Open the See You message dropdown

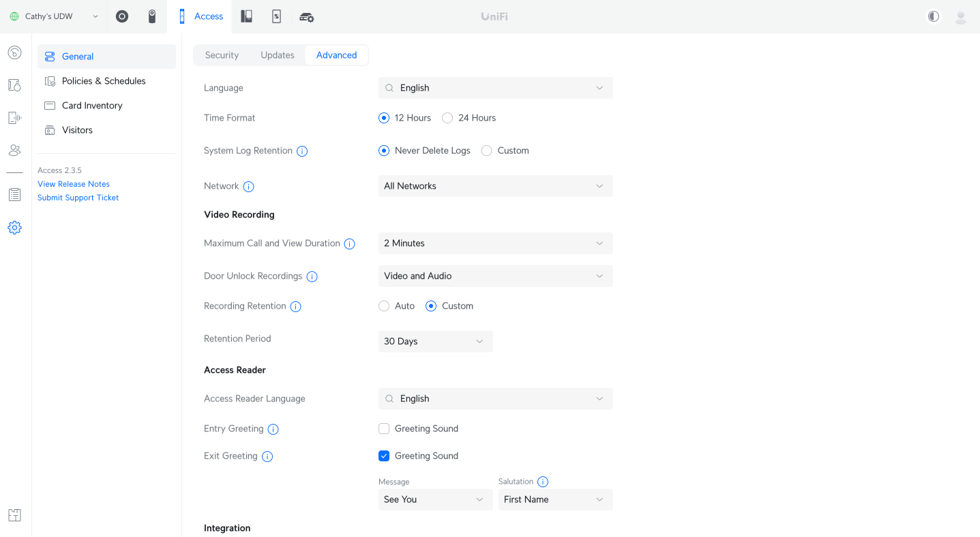pos(436,500)
